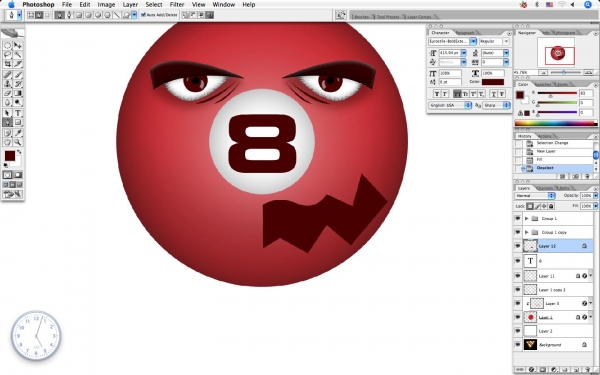The width and height of the screenshot is (600, 375).
Task: Select the Lasso tool
Action: point(7,55)
